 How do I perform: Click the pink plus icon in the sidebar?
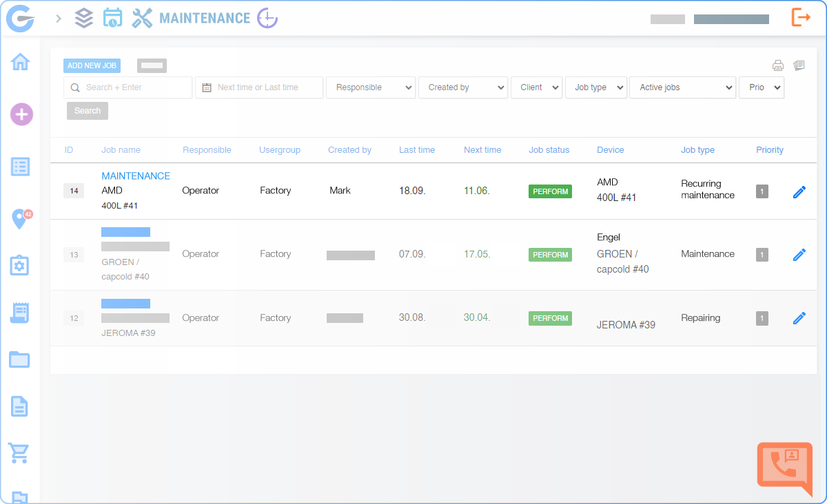coord(21,114)
